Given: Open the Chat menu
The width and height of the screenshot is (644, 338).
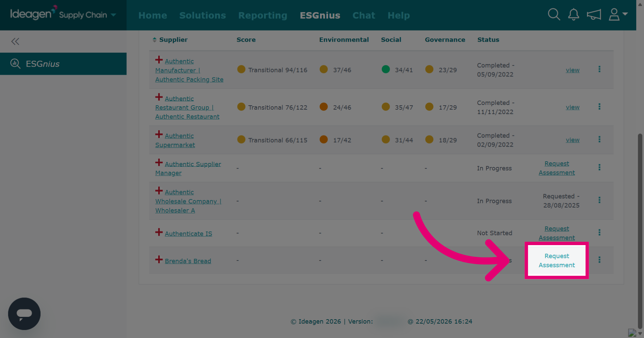Looking at the screenshot, I should [364, 15].
